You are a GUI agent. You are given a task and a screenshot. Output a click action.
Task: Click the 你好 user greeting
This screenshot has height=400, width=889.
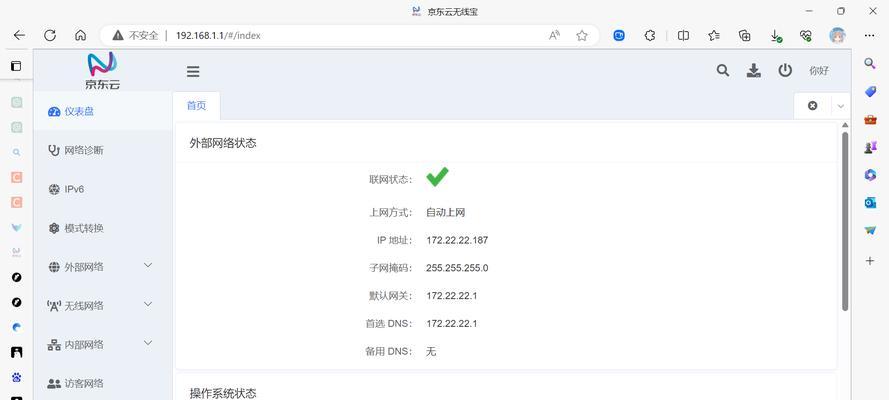(819, 71)
